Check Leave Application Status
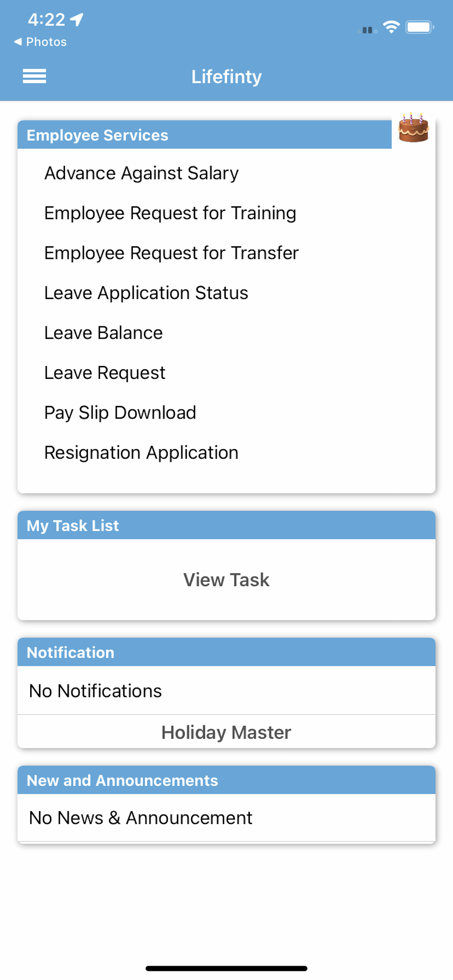The image size is (453, 980). pos(146,293)
